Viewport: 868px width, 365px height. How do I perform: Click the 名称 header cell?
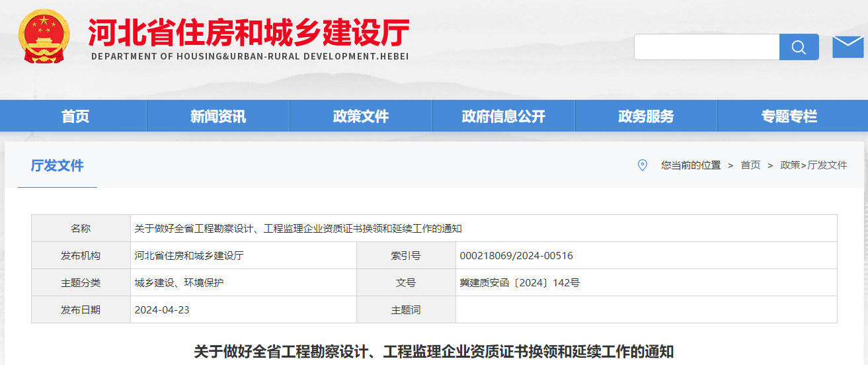[81, 228]
